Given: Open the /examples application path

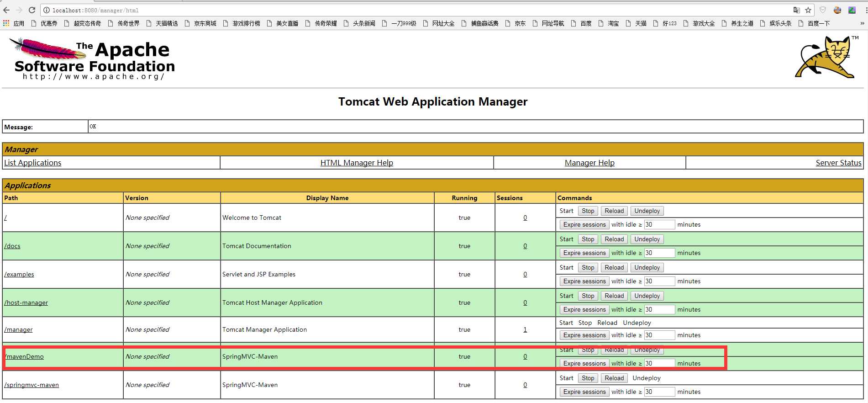Looking at the screenshot, I should (x=19, y=274).
